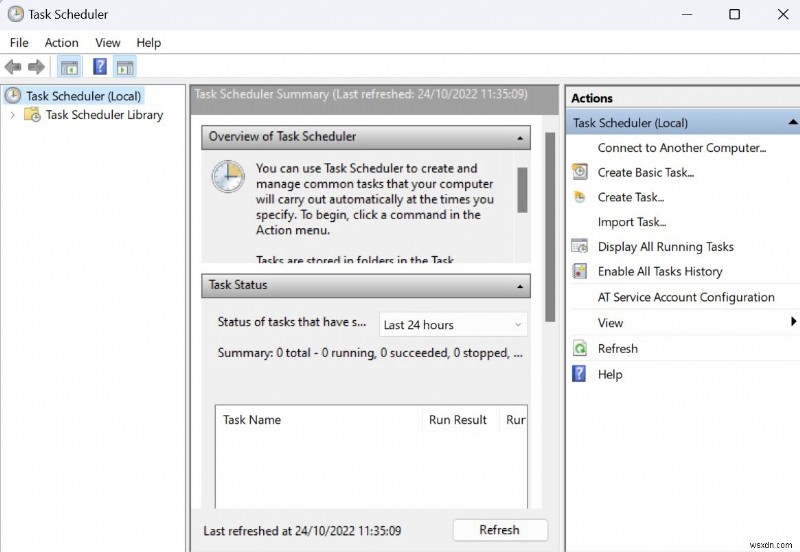Toggle the Show/Hide Action Pane toolbar icon
800x552 pixels.
pyautogui.click(x=125, y=67)
